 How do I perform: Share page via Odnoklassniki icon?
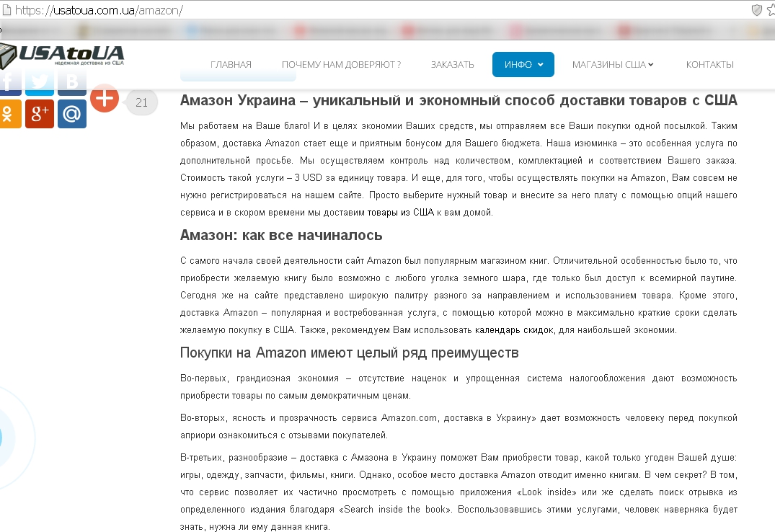pos(10,114)
